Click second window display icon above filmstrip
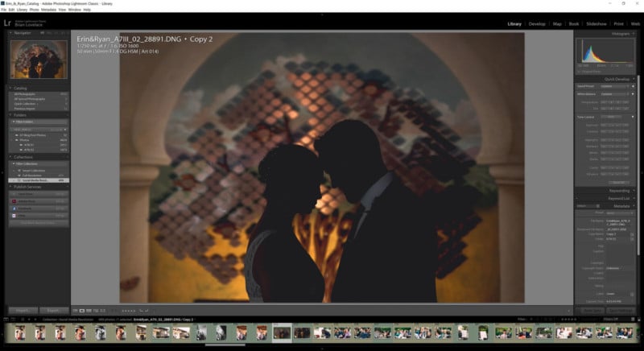The height and width of the screenshot is (351, 644). pyautogui.click(x=13, y=319)
